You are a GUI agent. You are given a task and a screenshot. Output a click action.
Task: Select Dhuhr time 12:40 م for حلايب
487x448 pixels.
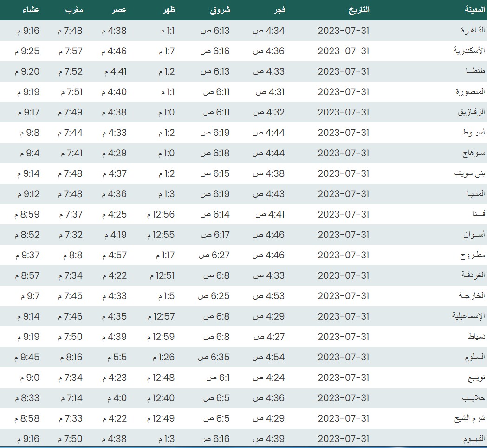[x=161, y=398]
